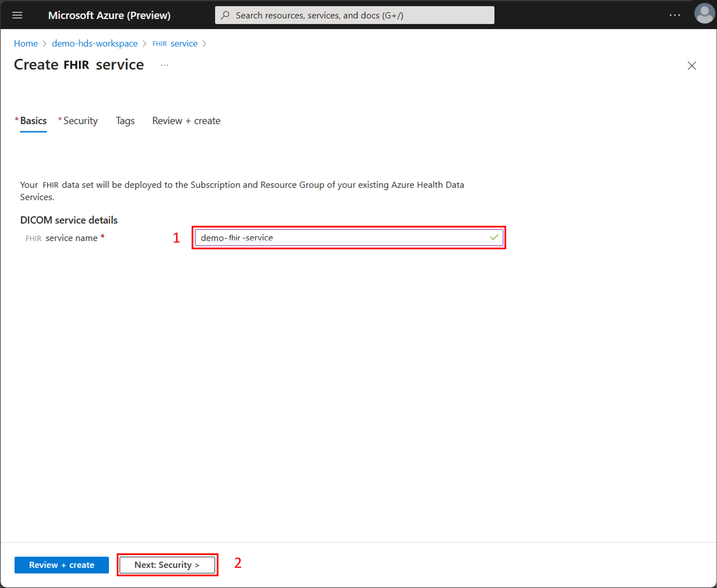Click chevron after FHIR service breadcrumb
Image resolution: width=717 pixels, height=588 pixels.
(204, 44)
